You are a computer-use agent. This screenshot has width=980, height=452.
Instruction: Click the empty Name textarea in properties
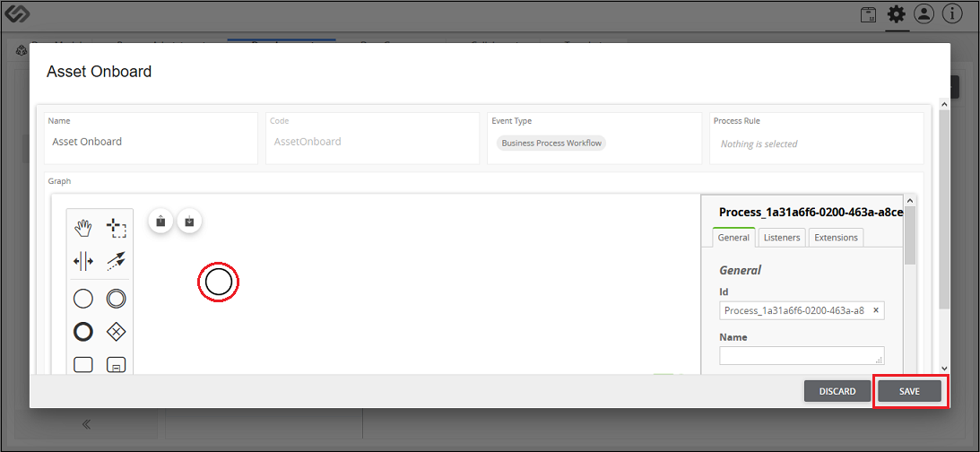coord(802,355)
